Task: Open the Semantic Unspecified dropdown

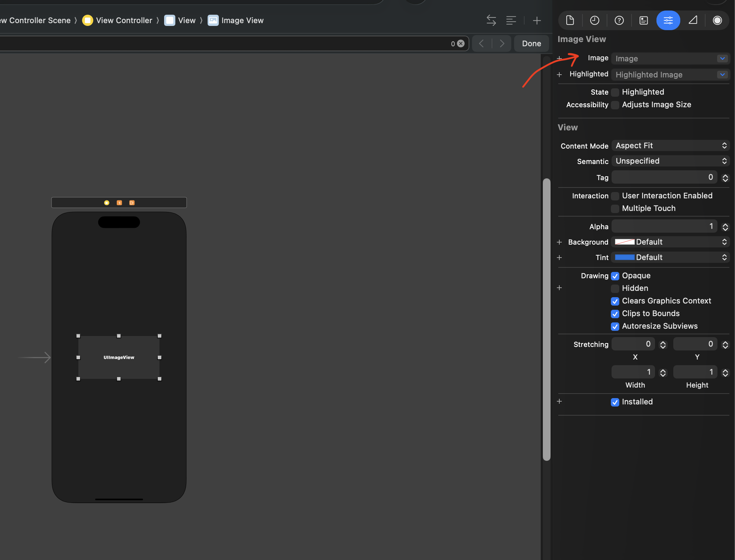Action: (670, 161)
